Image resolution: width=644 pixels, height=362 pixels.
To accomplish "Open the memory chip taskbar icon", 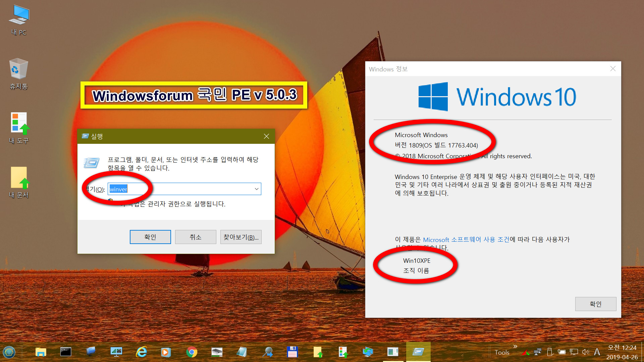I will point(217,352).
